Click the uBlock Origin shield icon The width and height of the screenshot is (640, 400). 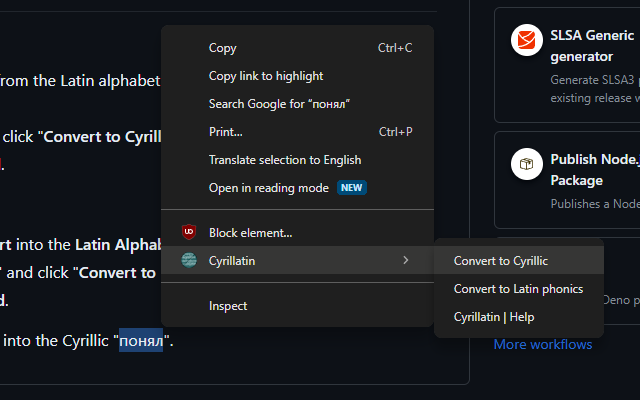188,233
